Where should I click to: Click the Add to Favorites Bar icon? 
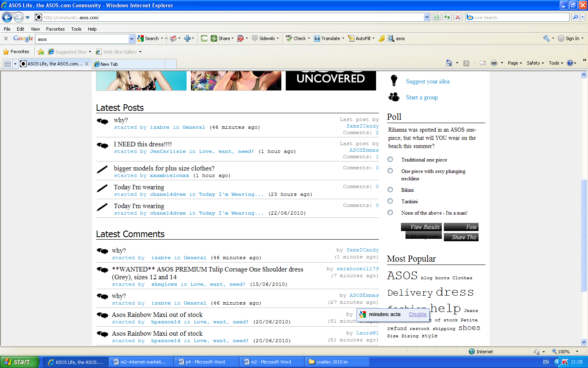pos(41,52)
